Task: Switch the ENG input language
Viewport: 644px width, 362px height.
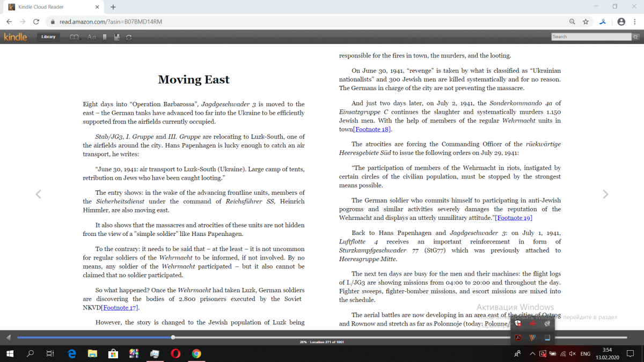Action: click(586, 354)
